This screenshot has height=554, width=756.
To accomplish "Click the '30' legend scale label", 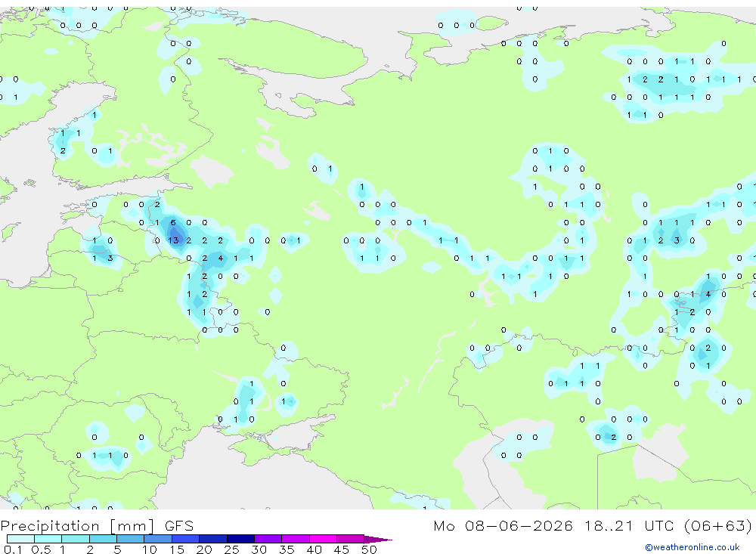I will coord(259,549).
